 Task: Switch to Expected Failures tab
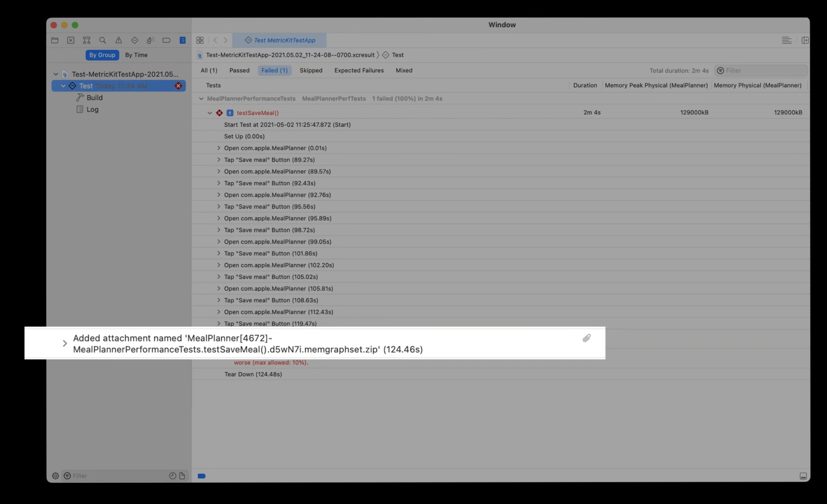[x=359, y=70]
